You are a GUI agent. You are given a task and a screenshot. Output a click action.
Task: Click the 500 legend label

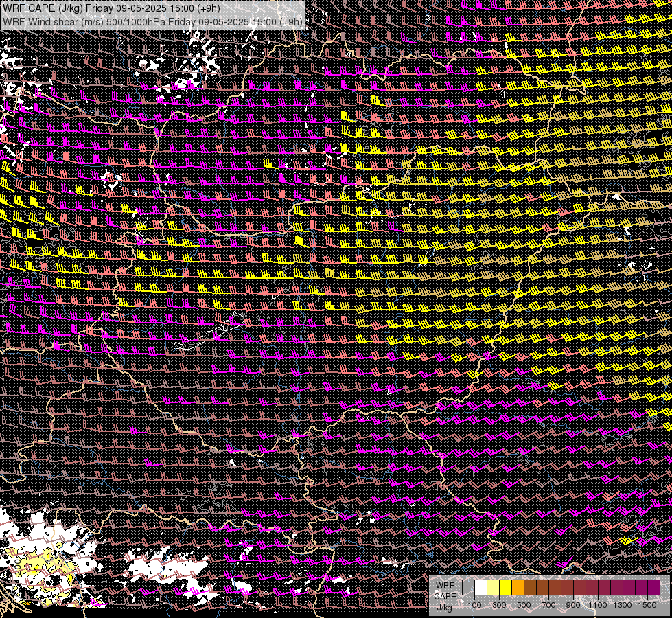[x=524, y=605]
